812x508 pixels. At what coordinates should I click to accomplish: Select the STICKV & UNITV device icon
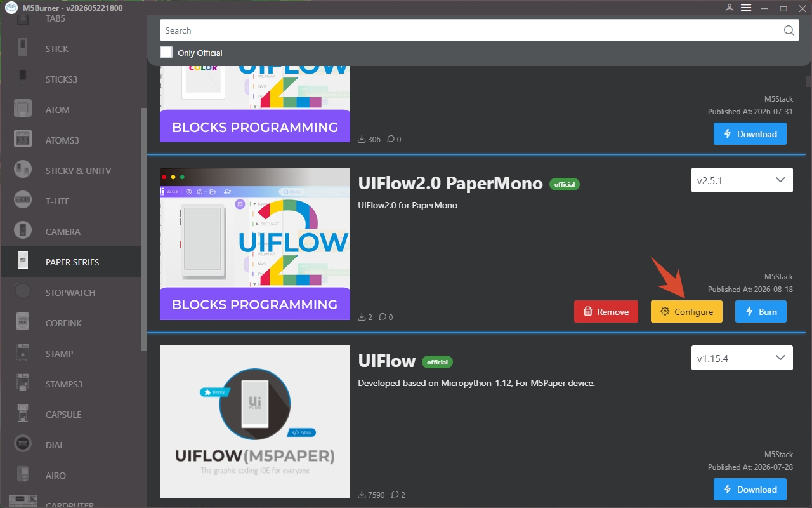pyautogui.click(x=23, y=170)
